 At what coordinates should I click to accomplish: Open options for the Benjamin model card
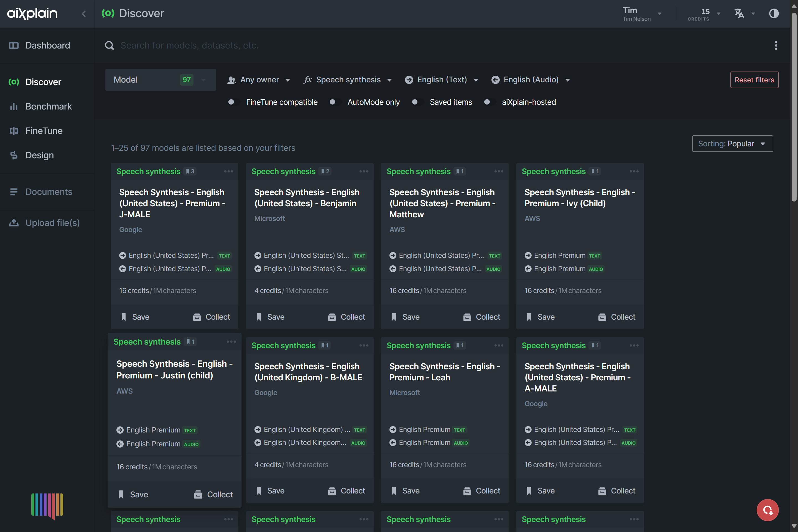coord(364,171)
